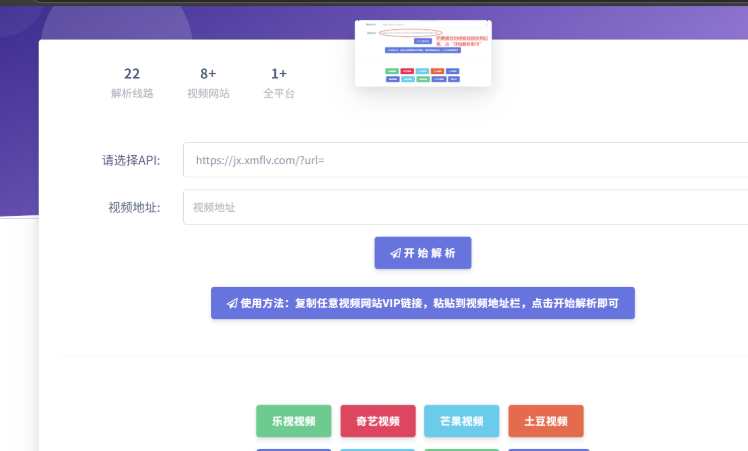Click the tutorial preview thumbnail
This screenshot has width=748, height=451.
point(423,53)
